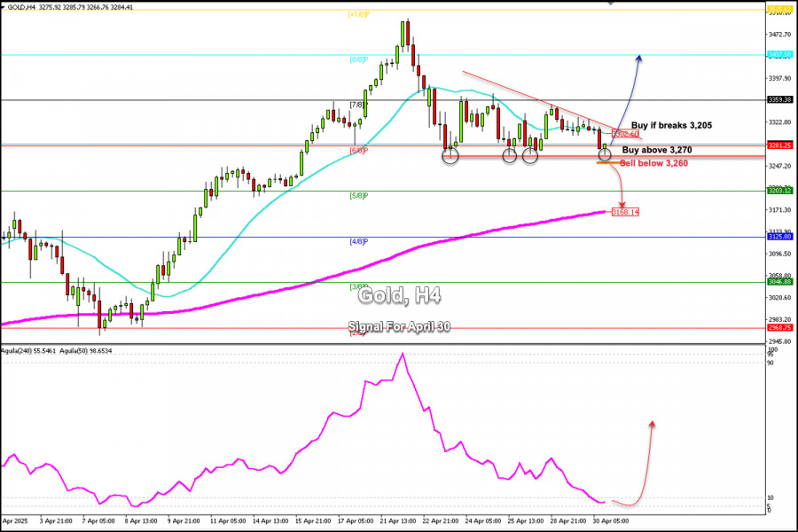The image size is (798, 532).
Task: Select the '21 Apr 13:00' time axis marker
Action: (x=397, y=521)
